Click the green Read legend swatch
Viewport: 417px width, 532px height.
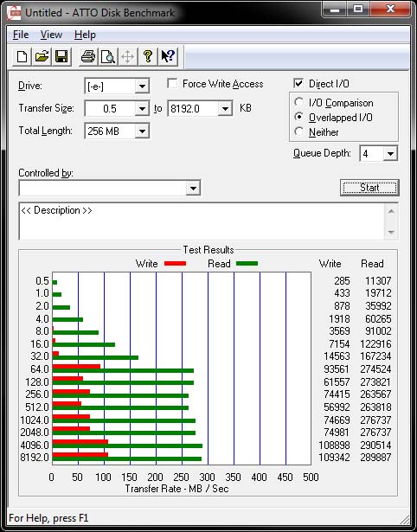(247, 264)
